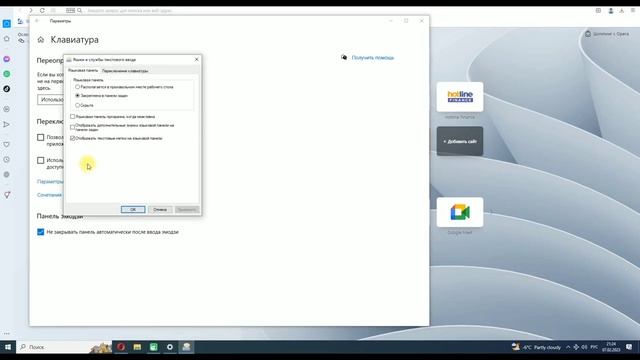Toggle second checkbox under Переключение section

[40, 160]
